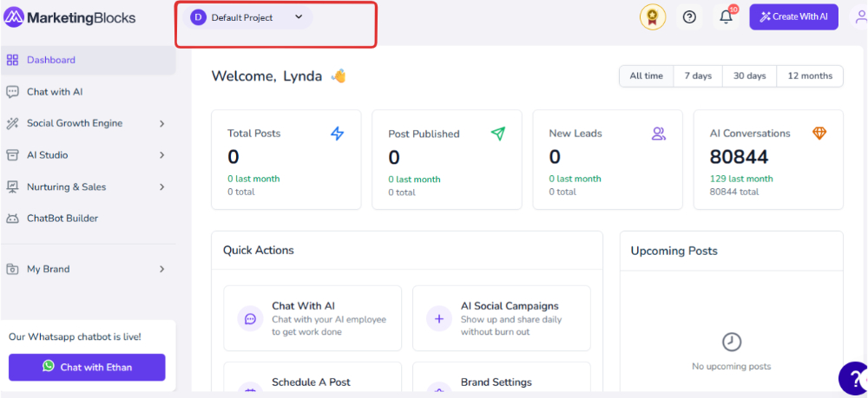Viewport: 868px width, 398px height.
Task: Click the gold award badge icon
Action: 653,17
